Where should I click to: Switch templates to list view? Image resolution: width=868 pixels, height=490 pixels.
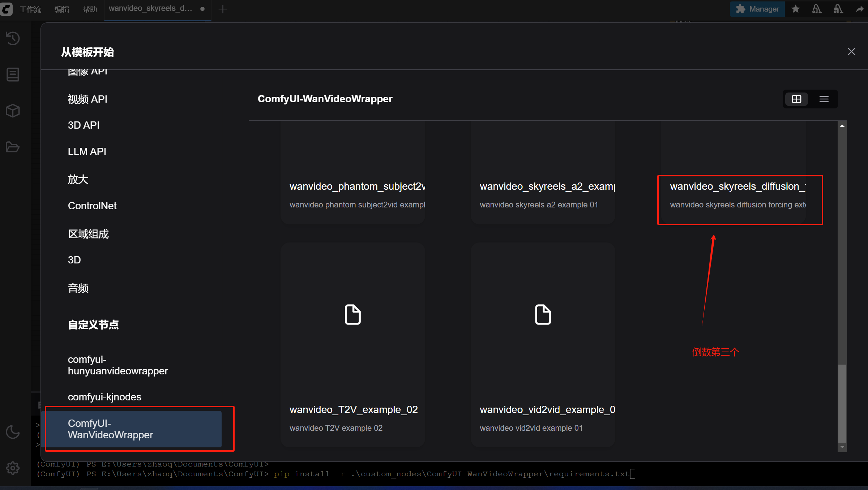pyautogui.click(x=824, y=99)
